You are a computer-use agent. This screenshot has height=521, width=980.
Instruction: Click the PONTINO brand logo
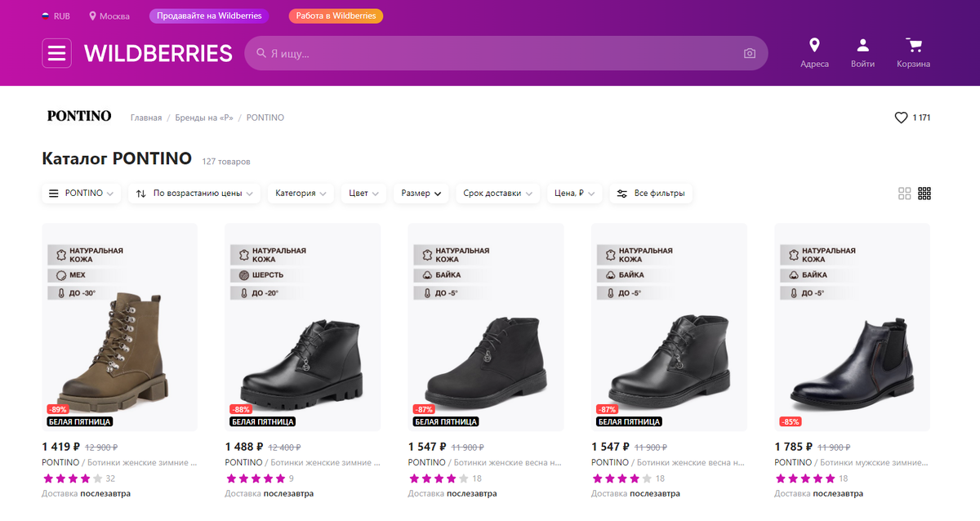79,116
